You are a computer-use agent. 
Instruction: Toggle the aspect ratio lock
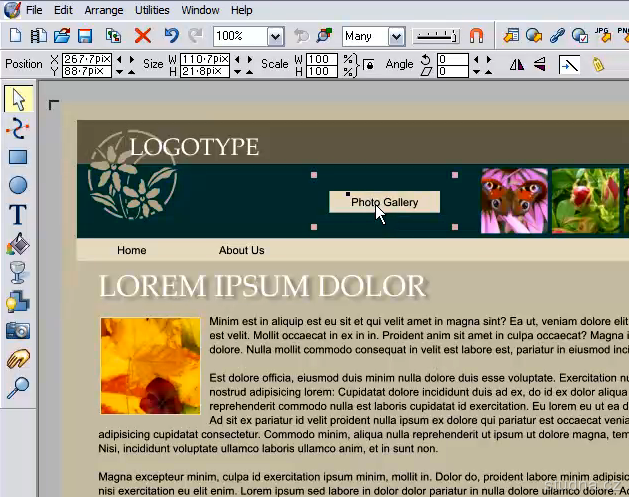(368, 65)
